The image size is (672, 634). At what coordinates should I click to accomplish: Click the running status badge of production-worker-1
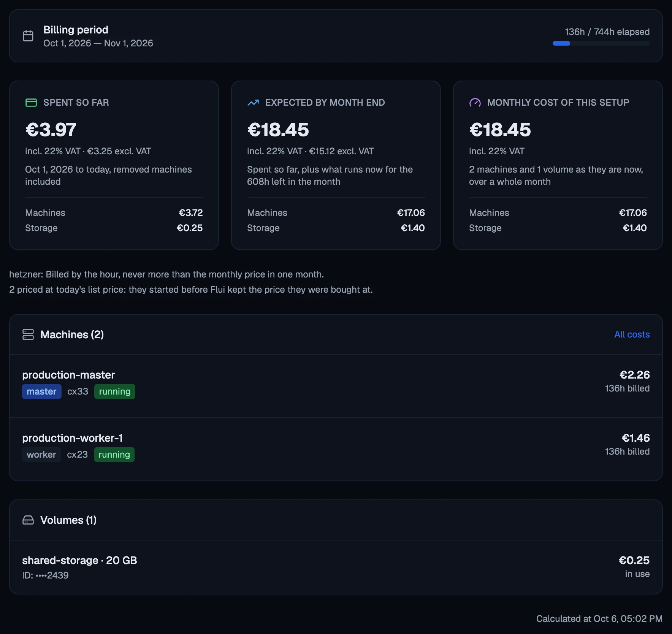point(114,455)
